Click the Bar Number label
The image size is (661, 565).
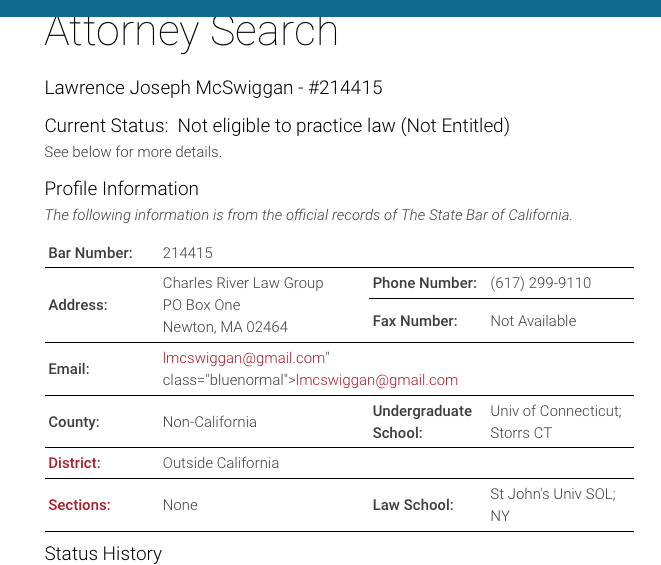[x=90, y=253]
